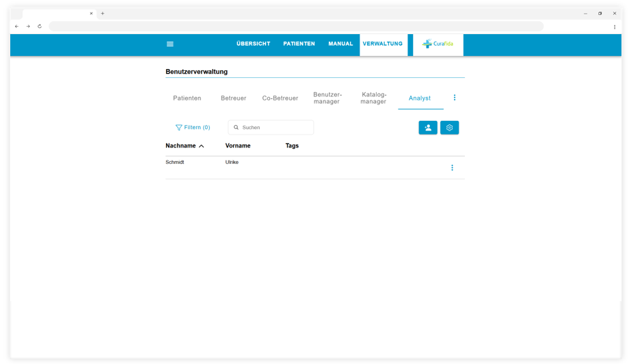Sort by the Nachname column header
Viewport: 644px width, 364px height.
pos(180,145)
